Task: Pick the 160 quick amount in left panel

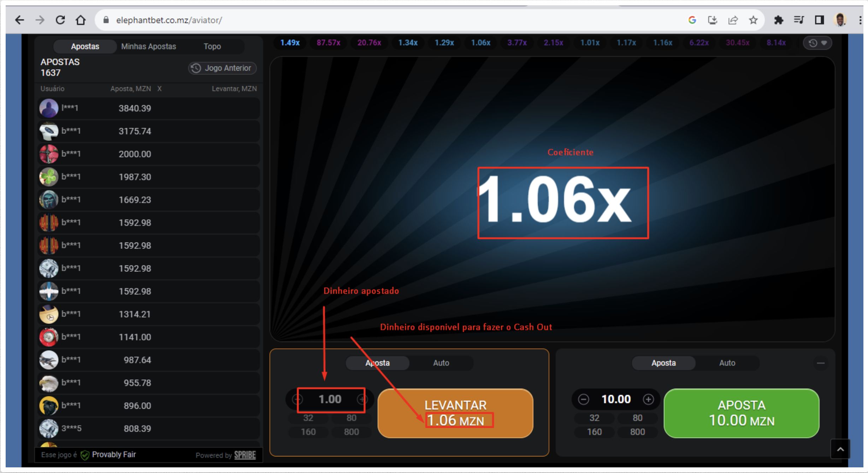Action: click(x=308, y=432)
